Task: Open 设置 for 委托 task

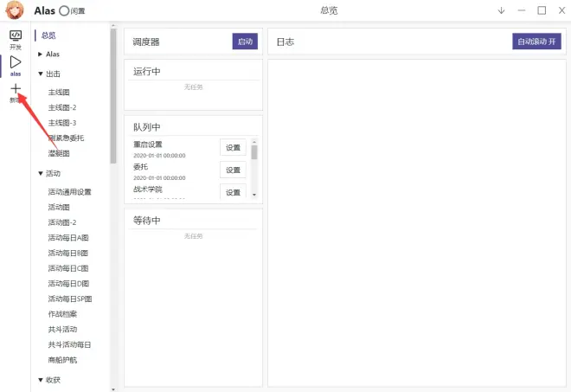Action: (x=233, y=170)
